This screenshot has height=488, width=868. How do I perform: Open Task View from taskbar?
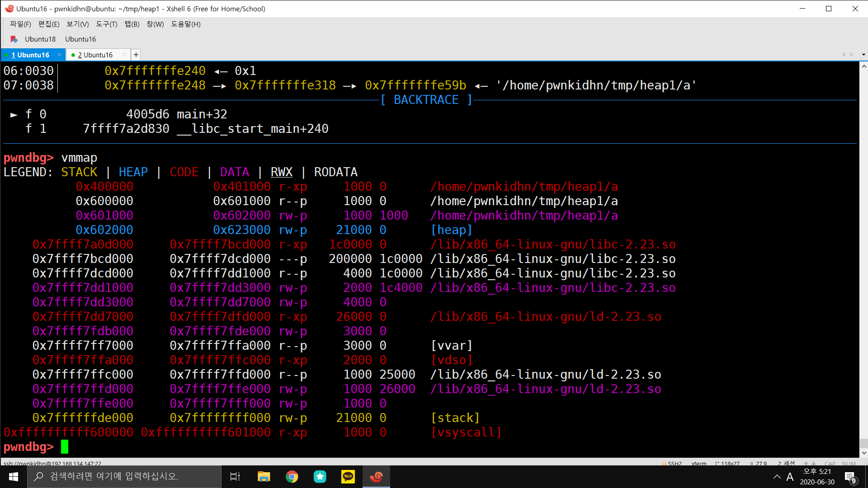click(x=235, y=477)
